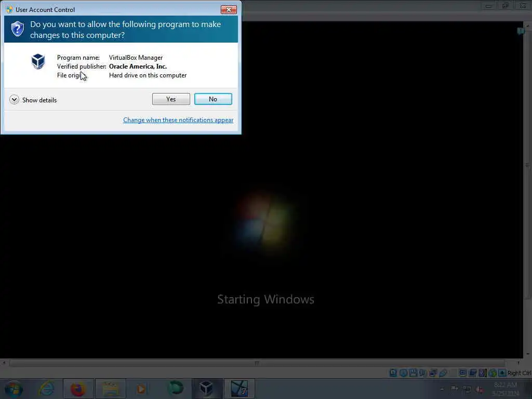Click VM window vertical scrollbar thumb
Viewport: 532px width, 399px height.
tap(527, 165)
